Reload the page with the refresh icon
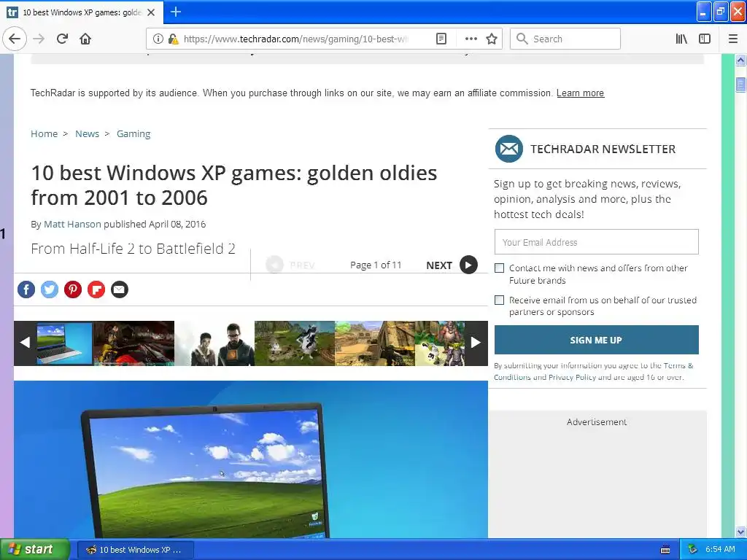The image size is (747, 560). [62, 39]
